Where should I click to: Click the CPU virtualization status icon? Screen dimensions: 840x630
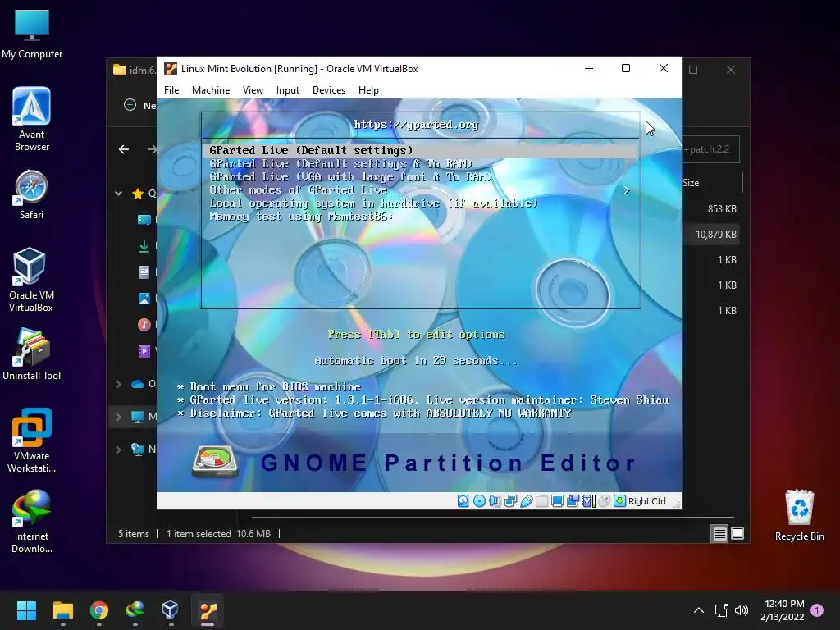[x=589, y=501]
